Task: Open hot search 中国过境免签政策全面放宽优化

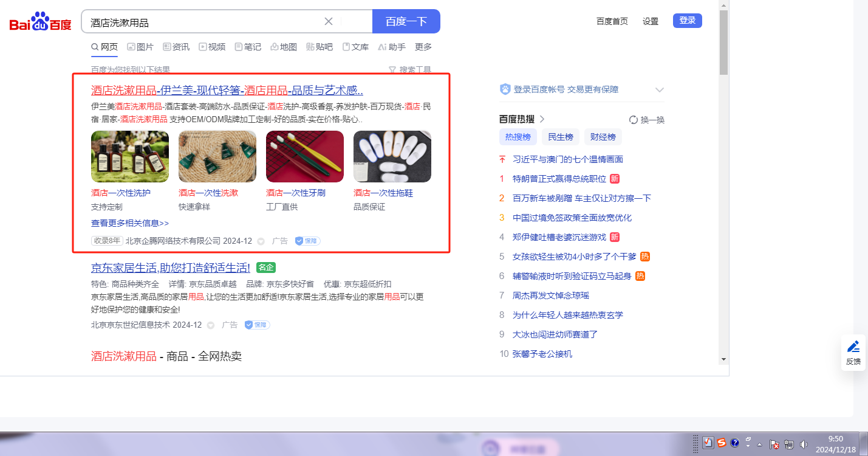Action: 572,218
